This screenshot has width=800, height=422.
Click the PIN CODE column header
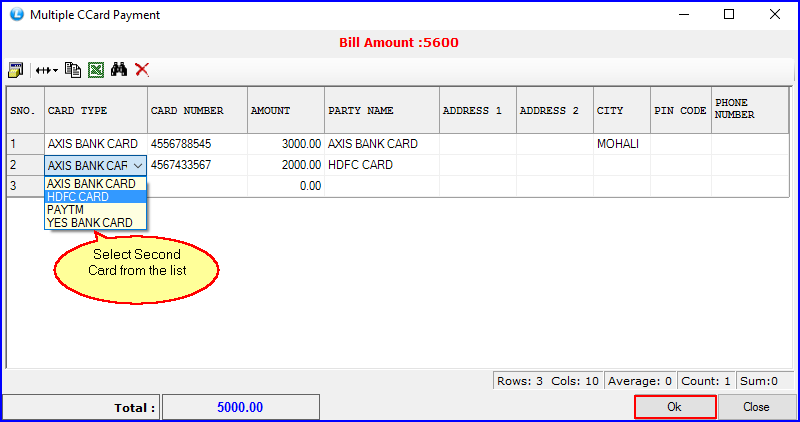point(681,110)
